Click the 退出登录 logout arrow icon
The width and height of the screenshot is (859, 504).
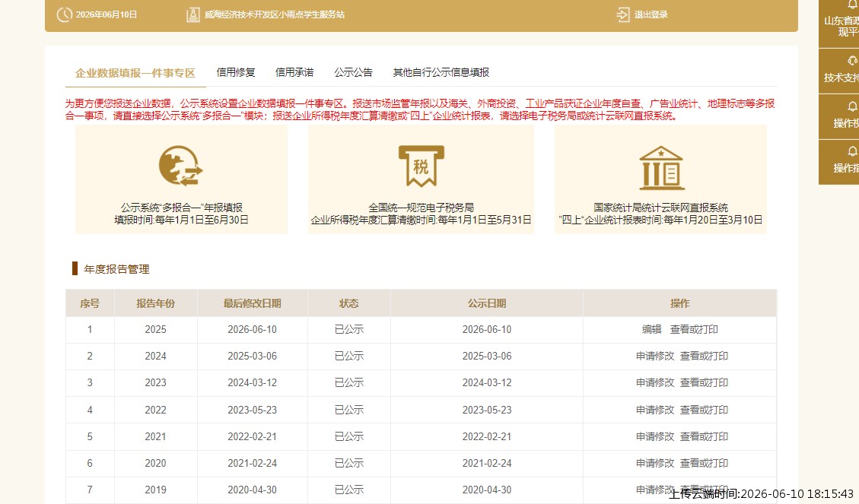coord(623,14)
